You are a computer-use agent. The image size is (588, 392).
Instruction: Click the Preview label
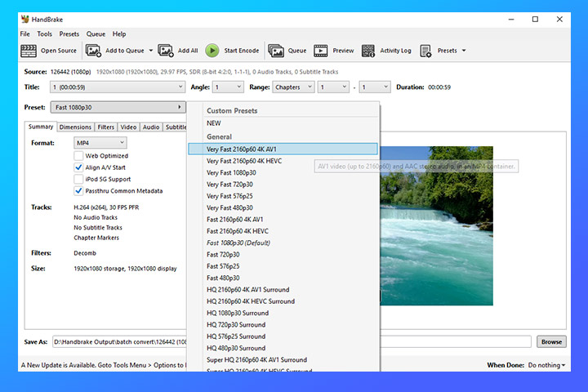pos(343,51)
